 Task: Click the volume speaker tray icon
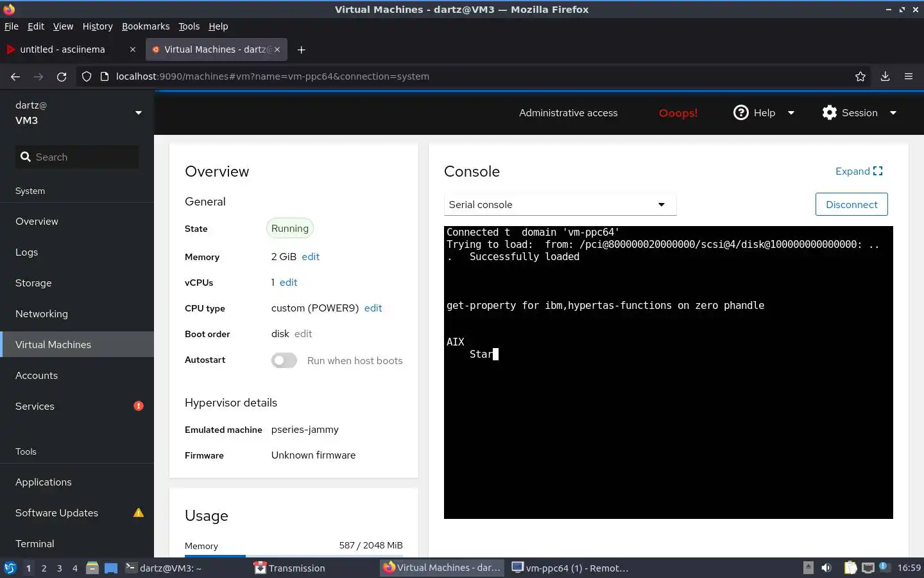tap(826, 568)
